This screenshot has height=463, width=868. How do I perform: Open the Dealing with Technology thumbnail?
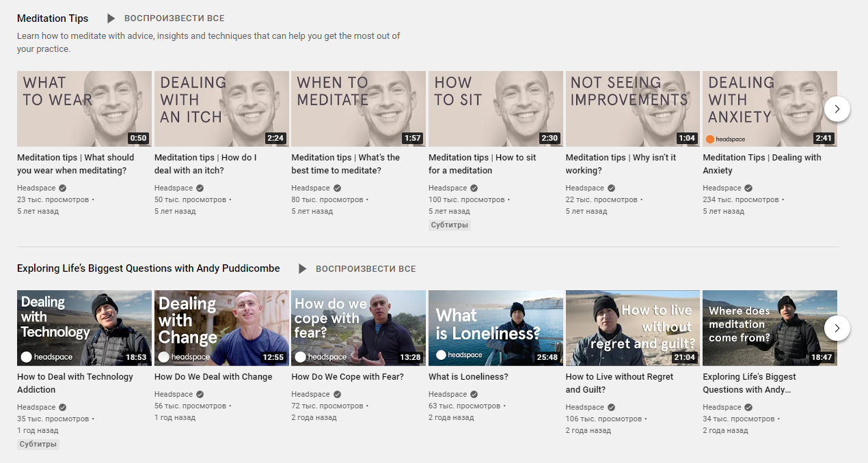tap(84, 328)
